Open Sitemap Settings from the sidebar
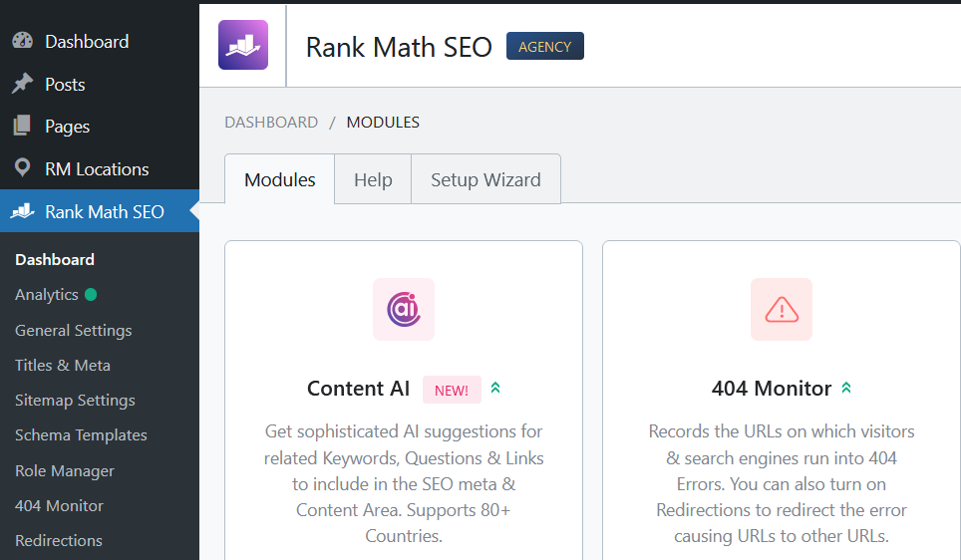This screenshot has height=560, width=961. [x=75, y=400]
